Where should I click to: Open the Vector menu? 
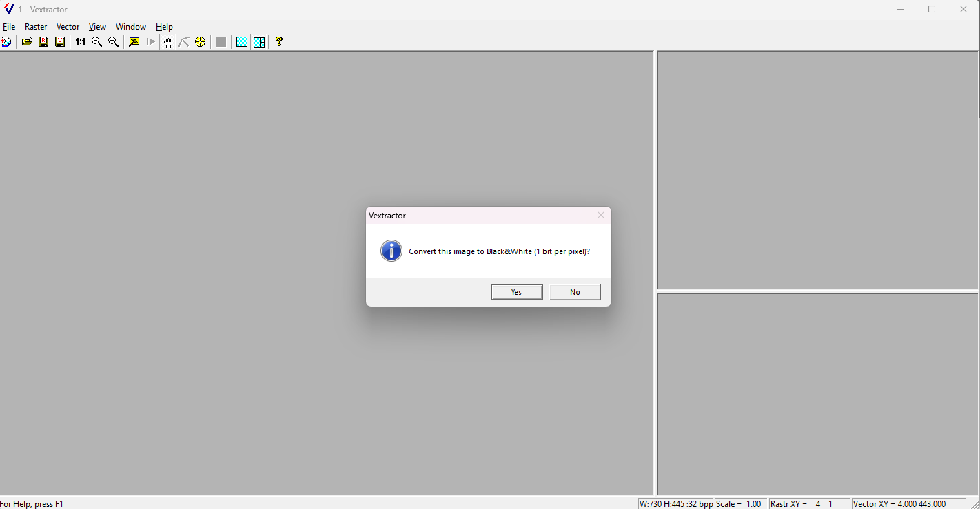[68, 27]
